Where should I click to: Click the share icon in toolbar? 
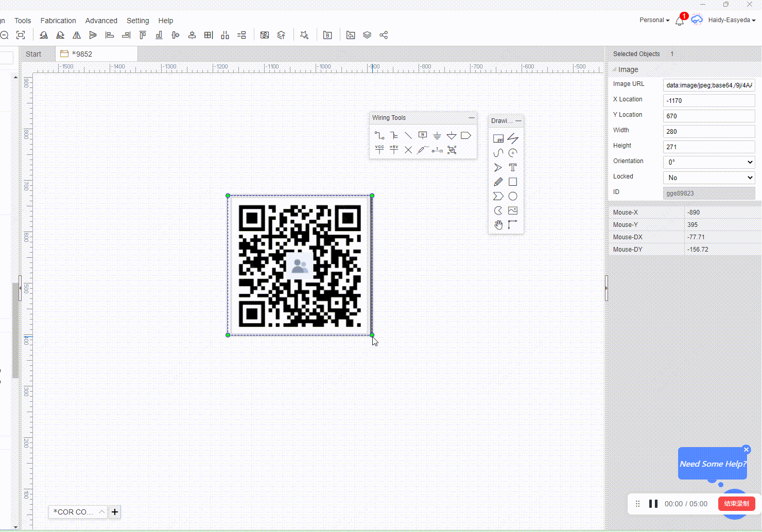384,36
